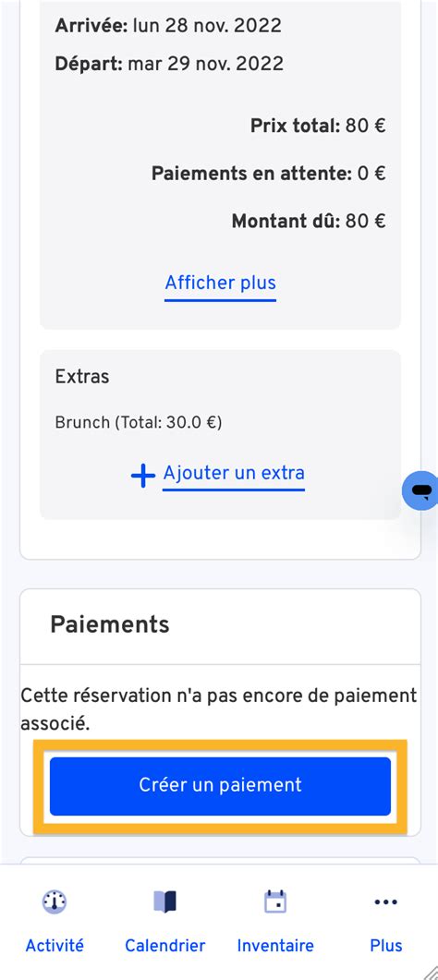Click the resize grip in the corner
438x980 pixels.
(429, 972)
